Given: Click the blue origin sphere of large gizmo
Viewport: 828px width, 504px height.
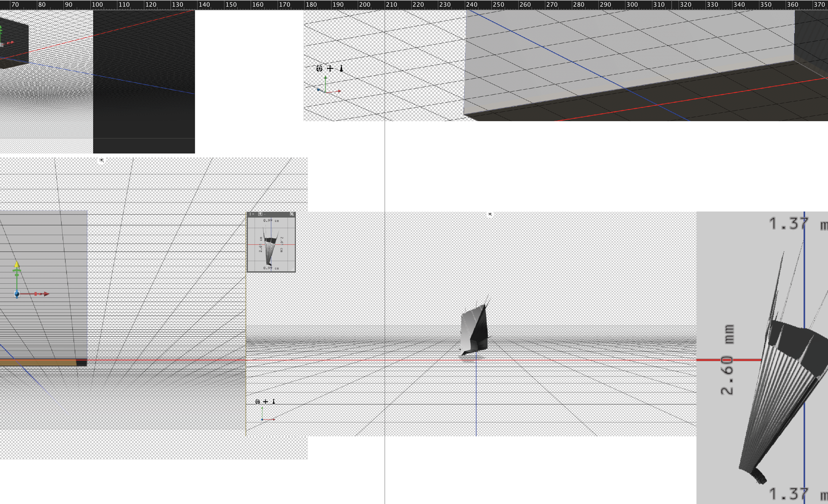Looking at the screenshot, I should [x=17, y=294].
